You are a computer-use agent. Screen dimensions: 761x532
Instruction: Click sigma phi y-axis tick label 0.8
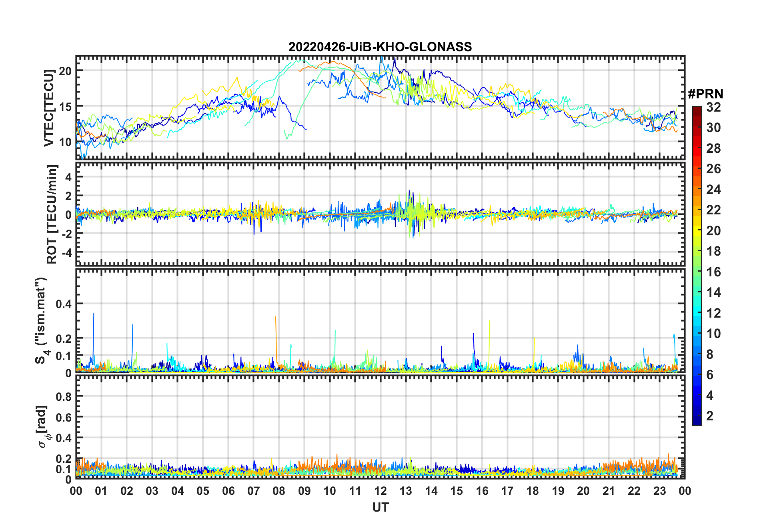(64, 396)
